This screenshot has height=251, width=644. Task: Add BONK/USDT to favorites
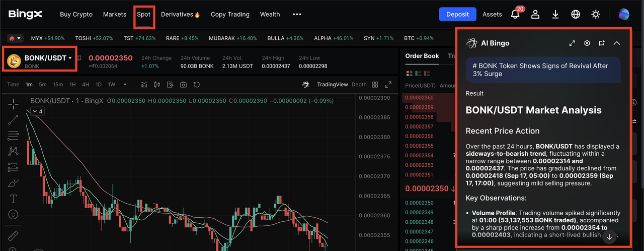pyautogui.click(x=79, y=58)
